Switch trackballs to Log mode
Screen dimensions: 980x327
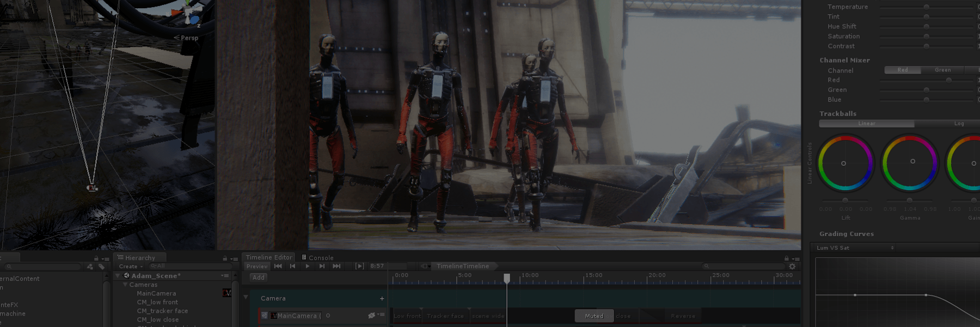tap(959, 124)
